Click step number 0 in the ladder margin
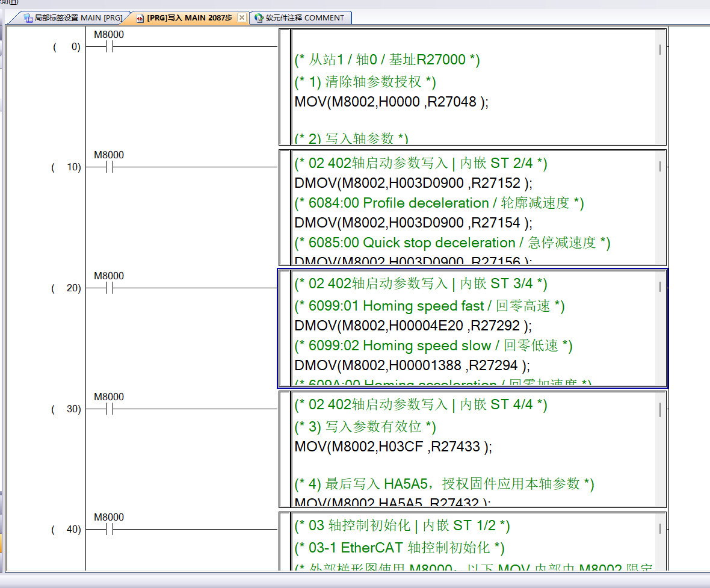 [67, 47]
